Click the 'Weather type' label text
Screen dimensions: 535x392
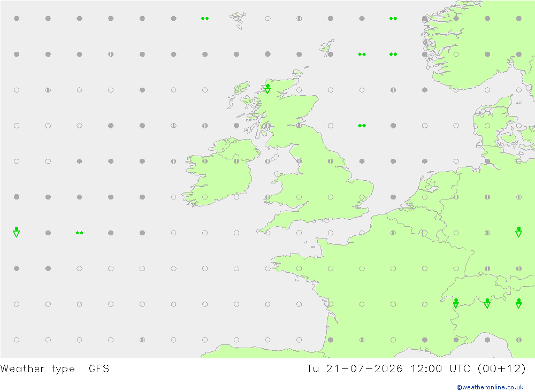click(x=37, y=369)
